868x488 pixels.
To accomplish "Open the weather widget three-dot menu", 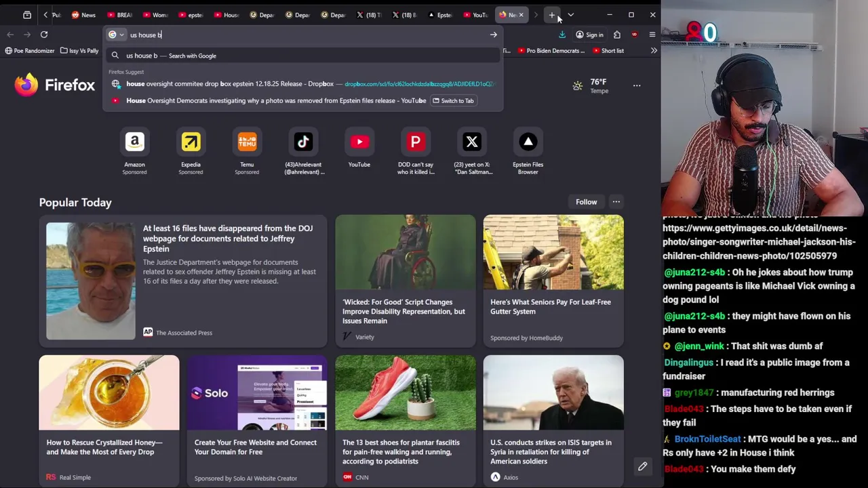I will 637,85.
